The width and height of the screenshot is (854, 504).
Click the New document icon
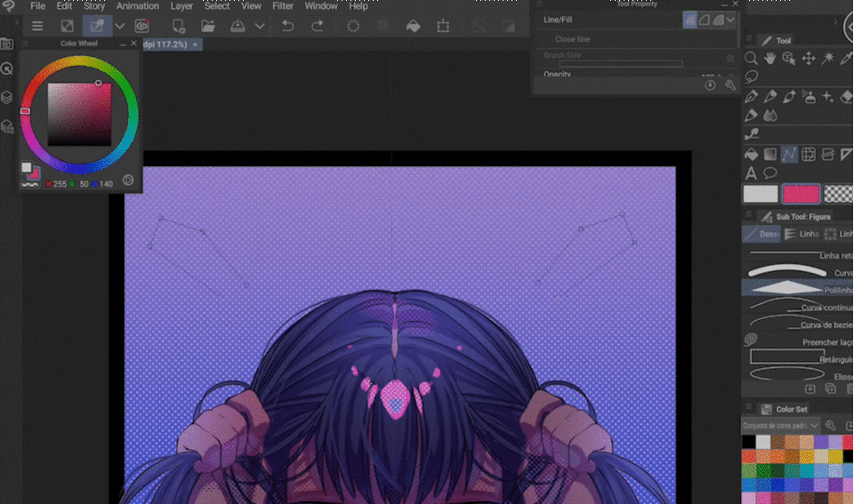pos(178,26)
